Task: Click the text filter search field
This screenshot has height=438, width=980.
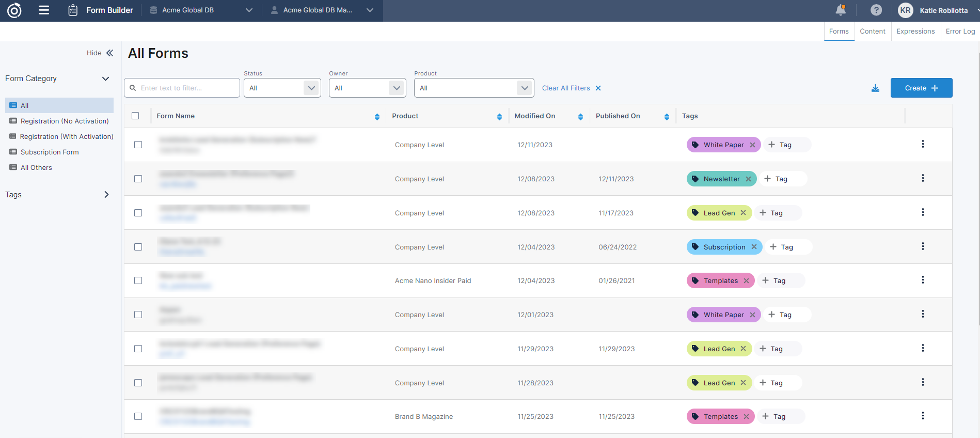Action: click(x=186, y=88)
